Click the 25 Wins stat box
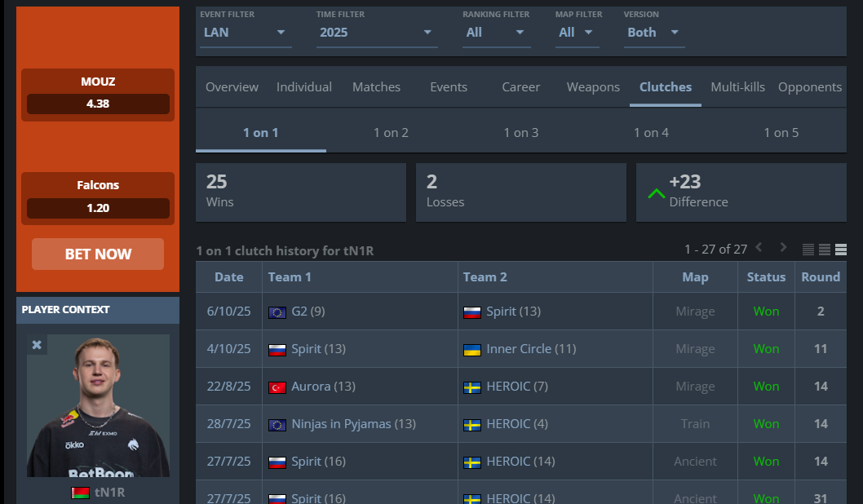This screenshot has width=863, height=504. pos(301,192)
